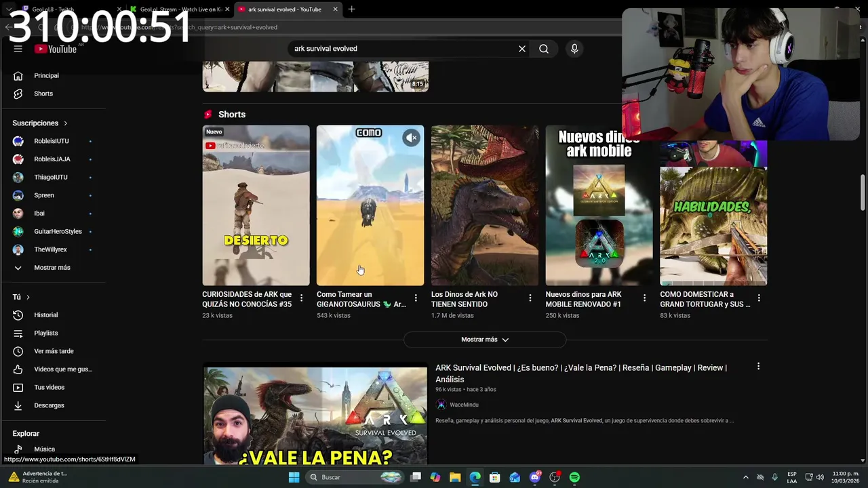The image size is (868, 488).
Task: Clear the search box with the X
Action: 522,49
